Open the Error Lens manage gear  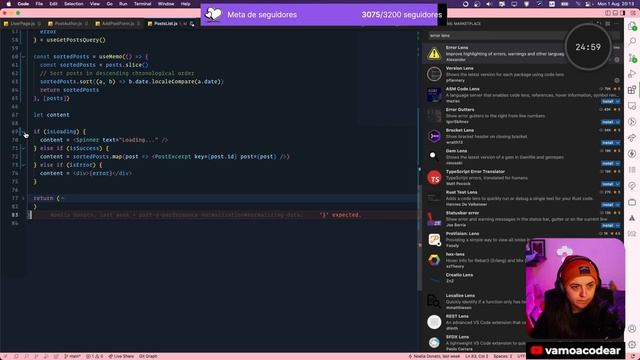coord(617,60)
